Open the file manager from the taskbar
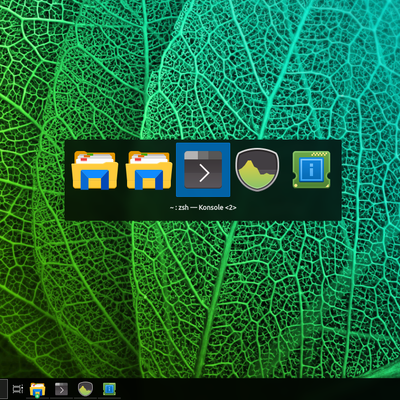The width and height of the screenshot is (400, 400). tap(37, 389)
